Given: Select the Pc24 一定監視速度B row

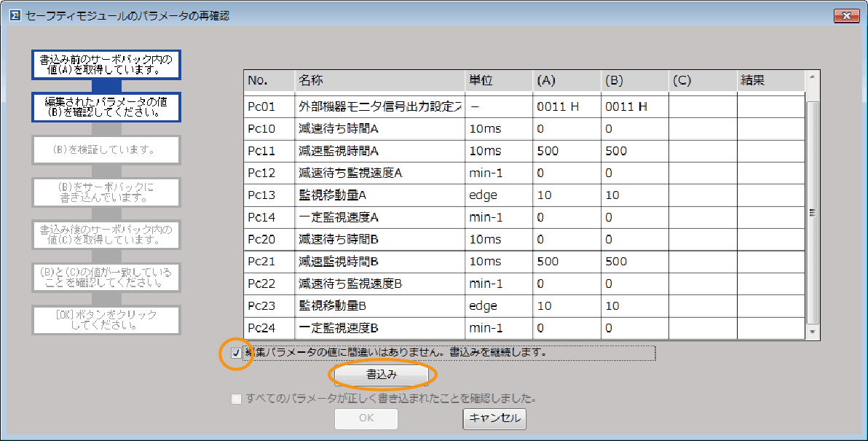Looking at the screenshot, I should [379, 328].
